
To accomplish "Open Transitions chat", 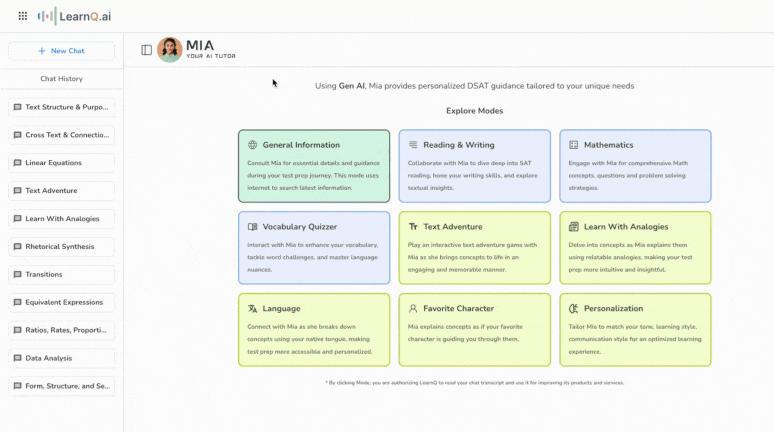I will click(61, 275).
